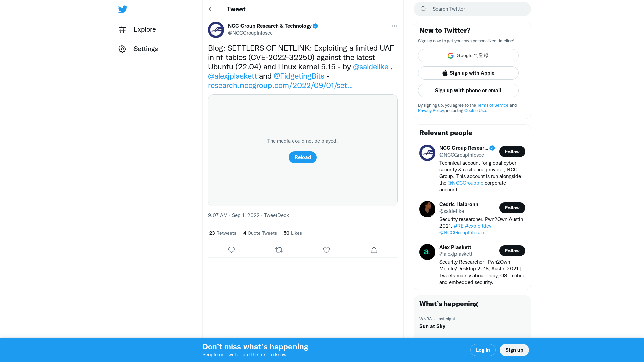Click the Log in button
The image size is (644, 362).
click(483, 350)
